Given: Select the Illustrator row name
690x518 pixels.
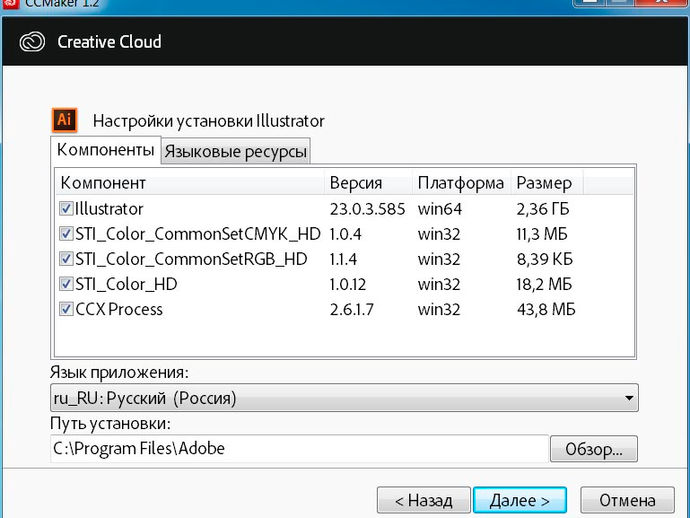Looking at the screenshot, I should (x=109, y=209).
